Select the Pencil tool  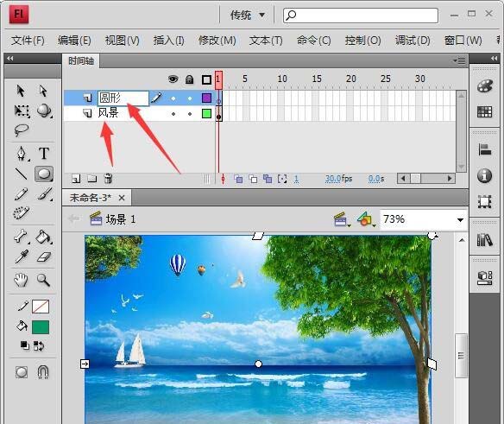(x=22, y=194)
